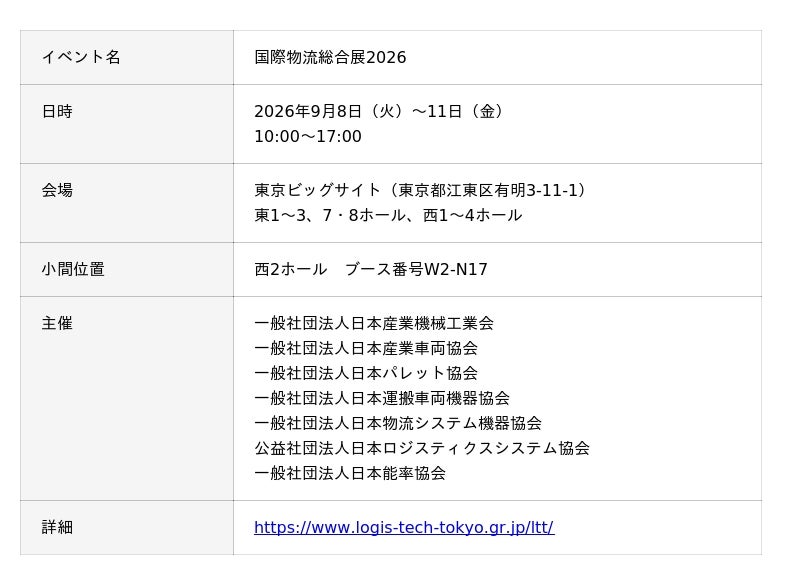Image resolution: width=800 pixels, height=585 pixels.
Task: Click the 10:00～17:00 opening hours text
Action: tap(308, 136)
